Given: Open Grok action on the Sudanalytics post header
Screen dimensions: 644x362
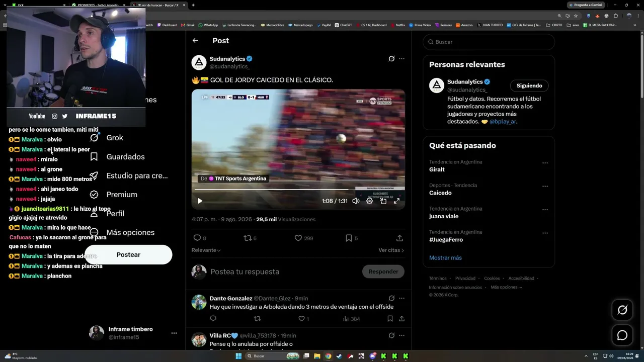Looking at the screenshot, I should click(x=391, y=59).
